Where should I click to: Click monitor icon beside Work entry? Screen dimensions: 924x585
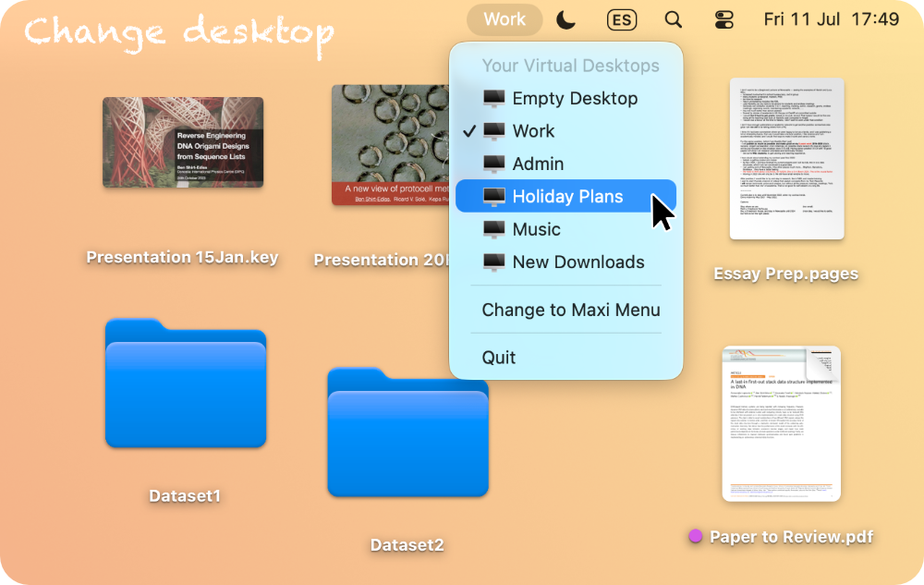click(493, 131)
